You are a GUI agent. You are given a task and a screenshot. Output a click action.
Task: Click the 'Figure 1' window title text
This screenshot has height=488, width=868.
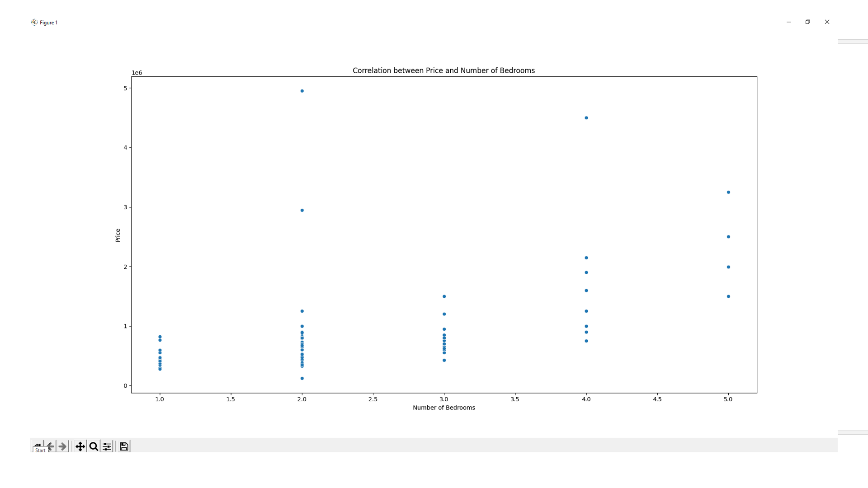point(48,23)
